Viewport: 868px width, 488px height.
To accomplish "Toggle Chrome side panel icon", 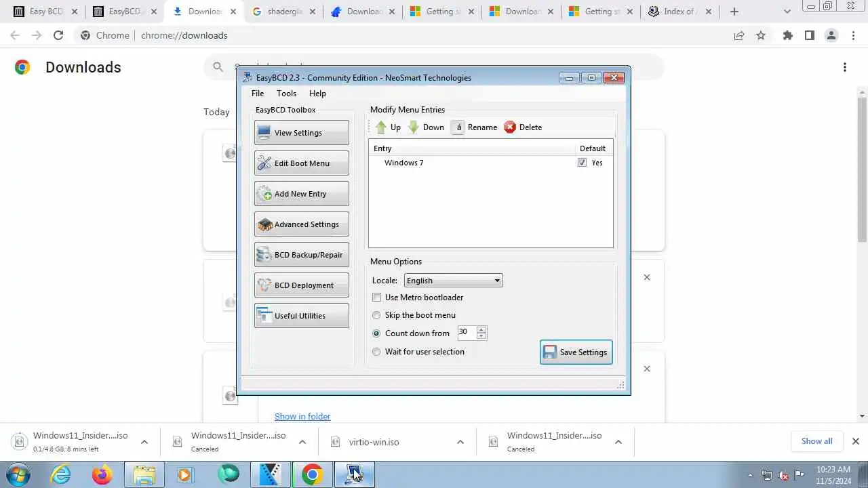I will tap(810, 35).
